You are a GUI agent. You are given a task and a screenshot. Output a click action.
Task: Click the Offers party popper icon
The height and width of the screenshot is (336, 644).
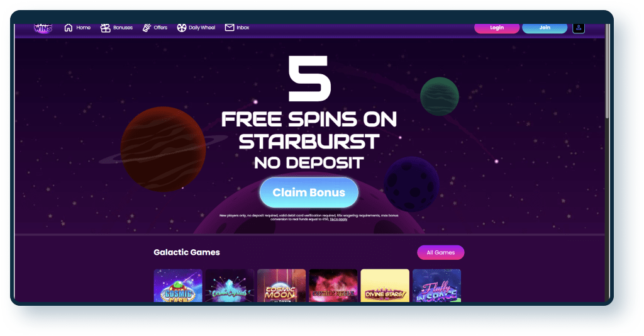pos(147,28)
